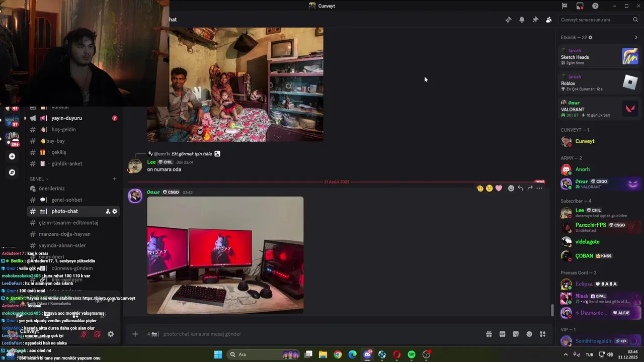
Task: Open the günlük-anket channel
Action: coord(74,163)
